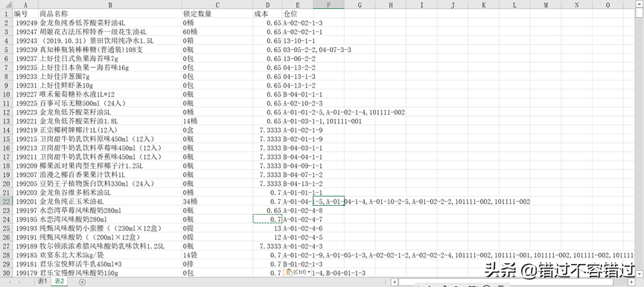Viewport: 644px width, 287px height.
Task: Select cell 正宗椰树牌椰汁1L(12入)
Action: pos(110,130)
